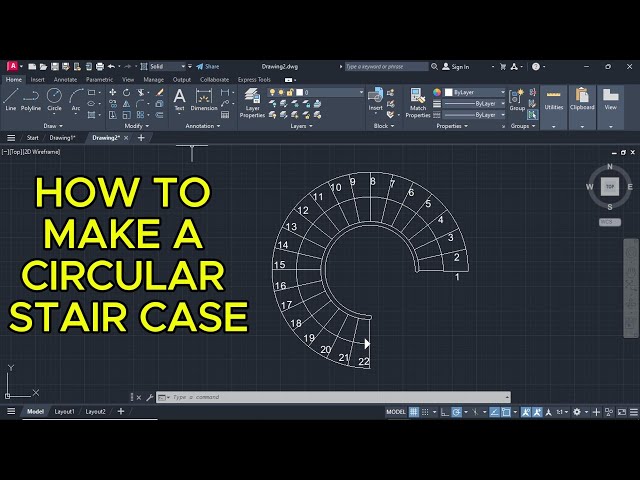The image size is (640, 480).
Task: Click the Fillet tool icon
Action: (140, 104)
